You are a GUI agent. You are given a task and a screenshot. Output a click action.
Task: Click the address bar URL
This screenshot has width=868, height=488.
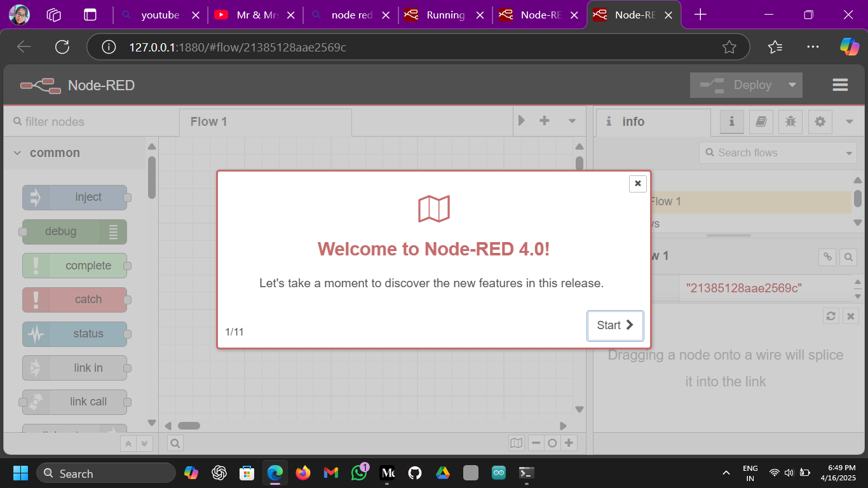pyautogui.click(x=237, y=47)
